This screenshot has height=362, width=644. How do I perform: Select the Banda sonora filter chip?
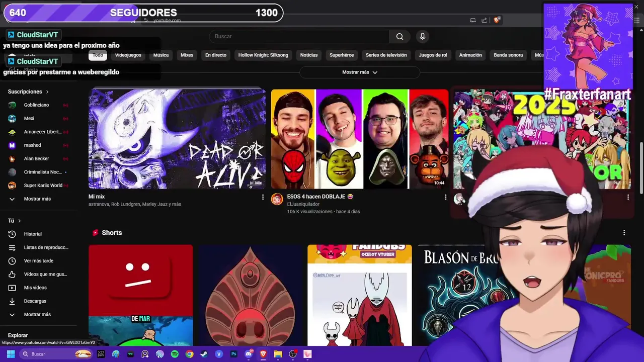click(508, 55)
